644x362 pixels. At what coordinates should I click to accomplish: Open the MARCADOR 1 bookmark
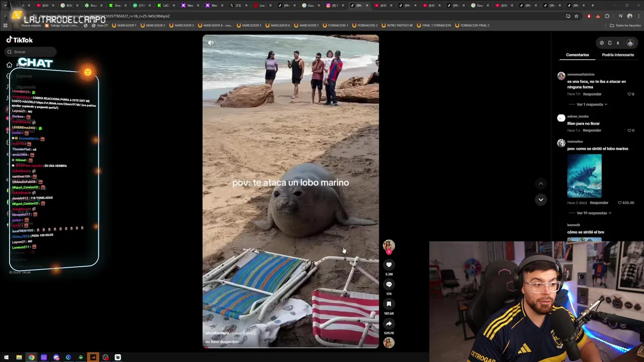tap(125, 25)
